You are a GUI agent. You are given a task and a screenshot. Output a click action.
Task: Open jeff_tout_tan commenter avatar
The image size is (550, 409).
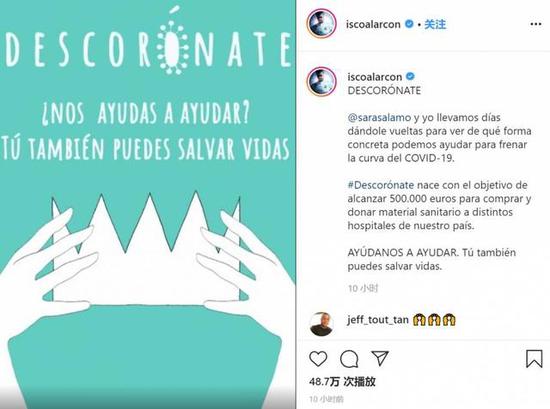321,324
